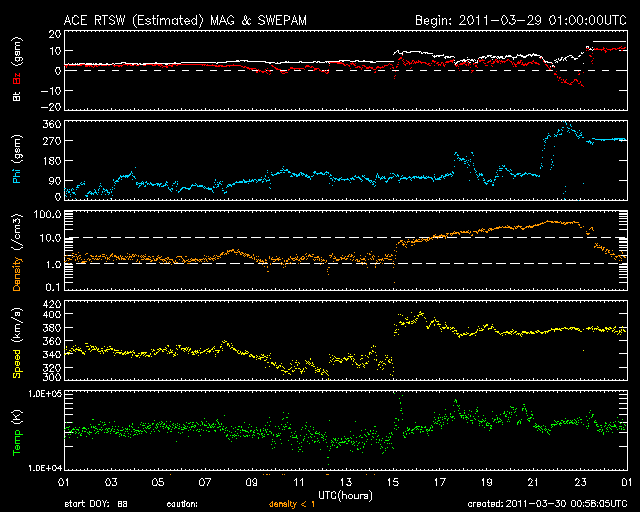The image size is (640, 512).
Task: Click the '(K)' temperature unit label
Action: [17, 416]
